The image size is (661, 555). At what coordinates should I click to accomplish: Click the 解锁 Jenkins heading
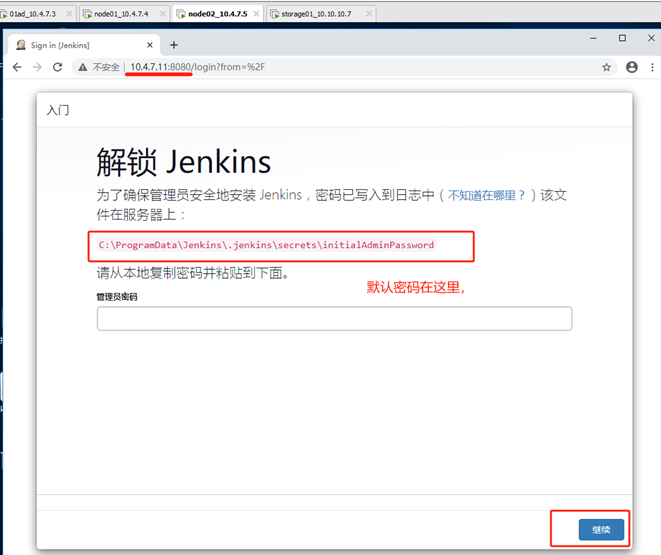184,162
